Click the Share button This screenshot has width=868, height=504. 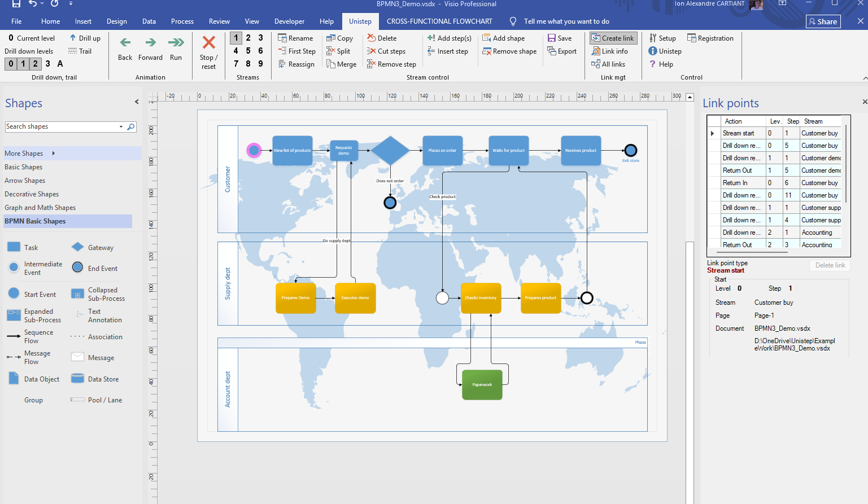[x=823, y=21]
